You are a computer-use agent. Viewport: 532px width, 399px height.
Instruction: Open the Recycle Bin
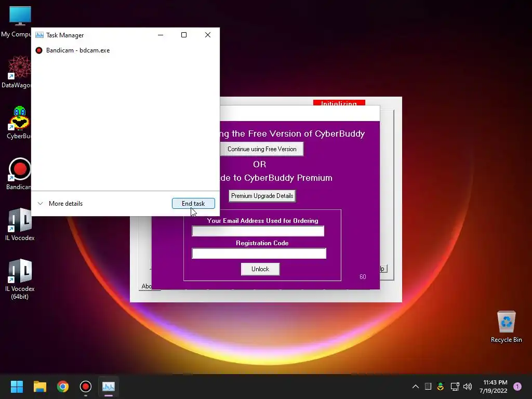(x=506, y=327)
